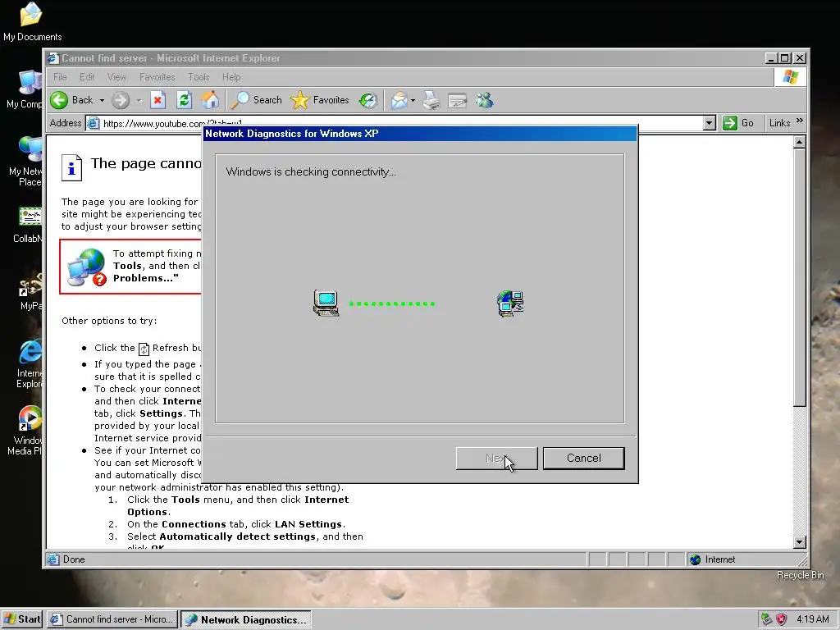Open Messenger via the people icon
This screenshot has width=840, height=630.
tap(484, 100)
